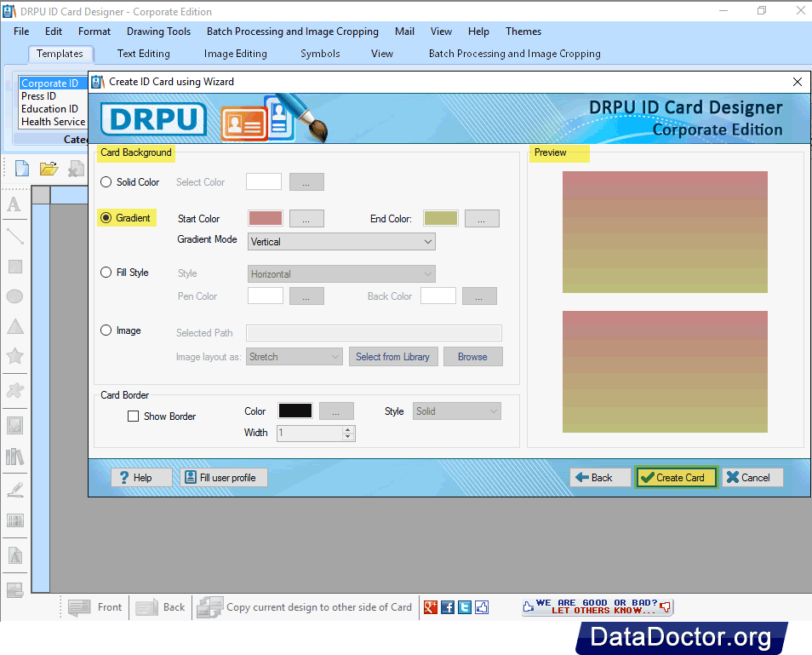
Task: Switch to the Text Editing tab
Action: coord(144,54)
